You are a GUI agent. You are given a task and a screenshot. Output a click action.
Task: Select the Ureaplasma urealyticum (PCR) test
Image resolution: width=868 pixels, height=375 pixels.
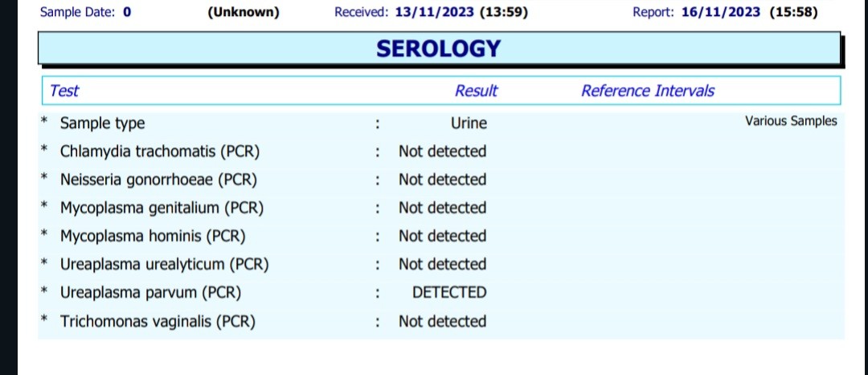pos(164,264)
